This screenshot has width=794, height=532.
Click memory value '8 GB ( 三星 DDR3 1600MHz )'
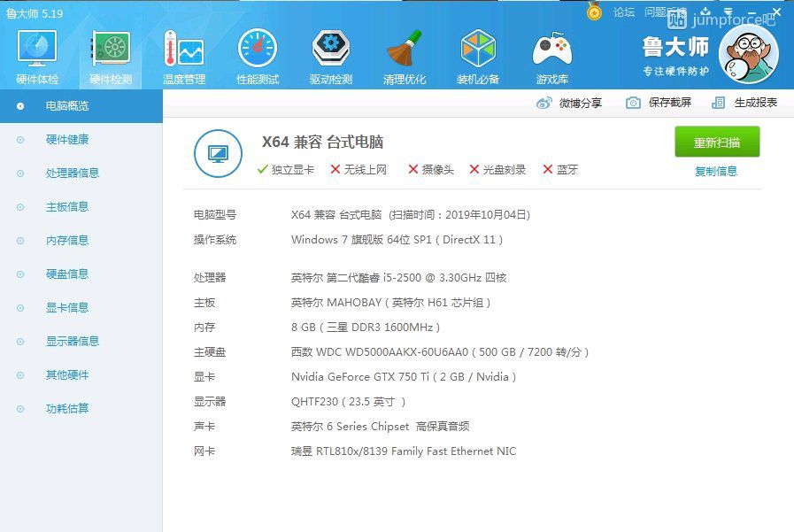click(366, 328)
